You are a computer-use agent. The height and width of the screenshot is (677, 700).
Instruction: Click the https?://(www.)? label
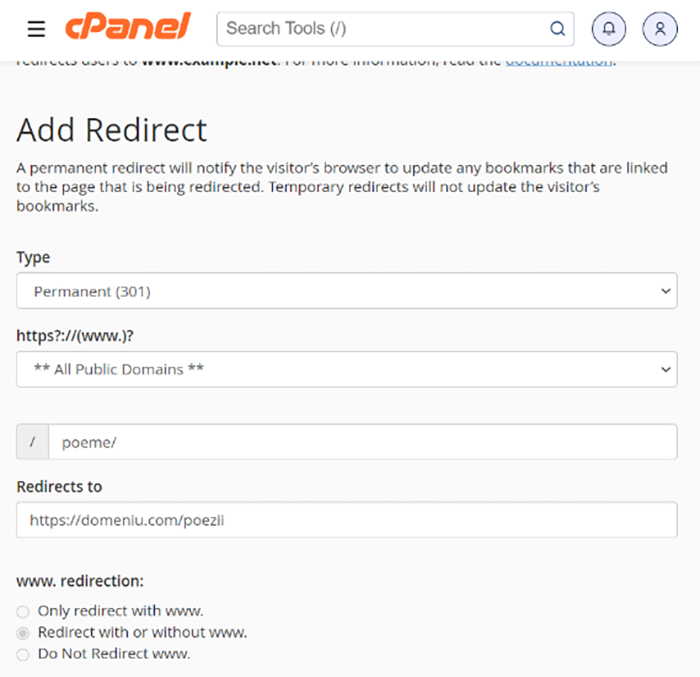pyautogui.click(x=75, y=335)
